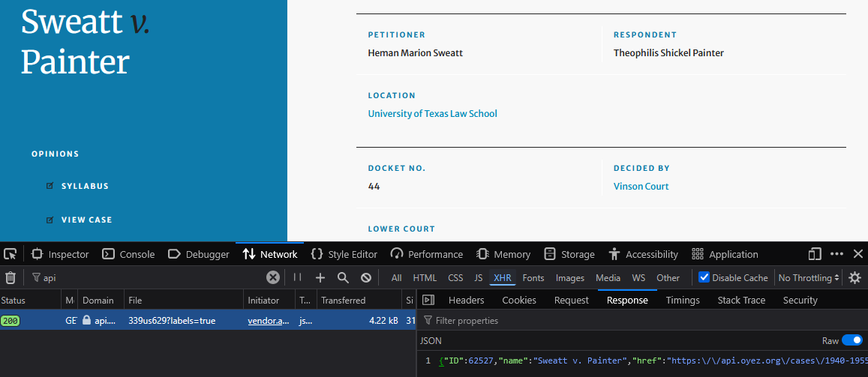Select the Network tab
This screenshot has height=377, width=868.
[270, 254]
